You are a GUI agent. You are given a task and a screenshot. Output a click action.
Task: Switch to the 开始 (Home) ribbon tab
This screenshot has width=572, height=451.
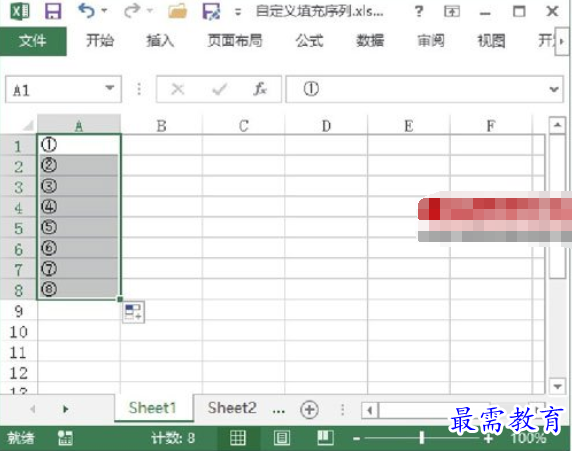click(100, 41)
